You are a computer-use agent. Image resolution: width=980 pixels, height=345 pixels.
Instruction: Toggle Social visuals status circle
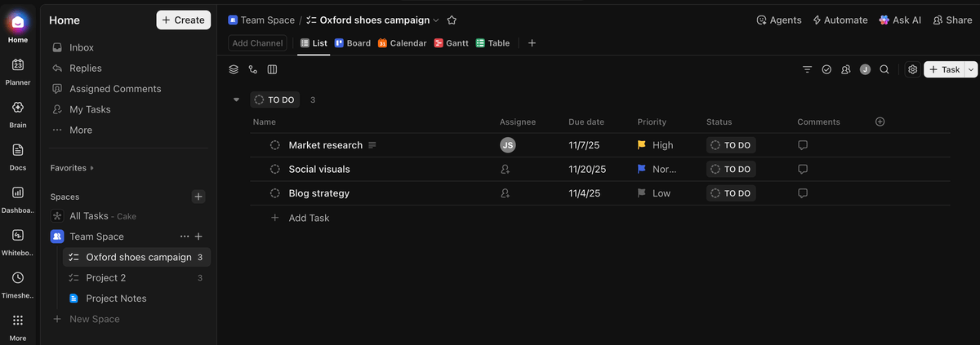click(275, 170)
